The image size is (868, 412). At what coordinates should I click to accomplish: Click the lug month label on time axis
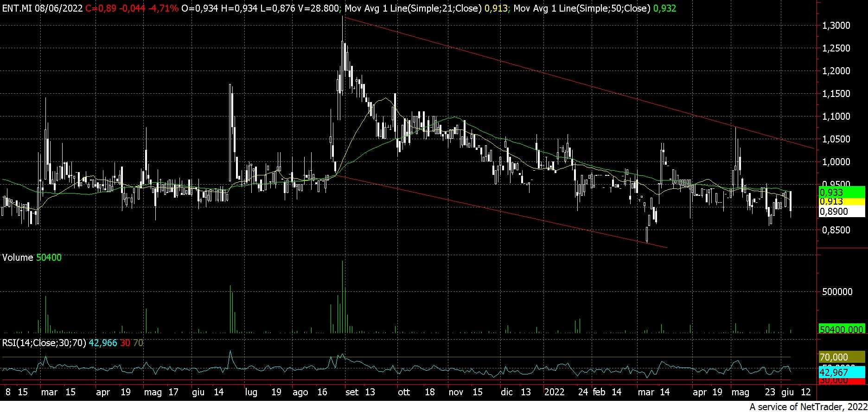pyautogui.click(x=251, y=393)
